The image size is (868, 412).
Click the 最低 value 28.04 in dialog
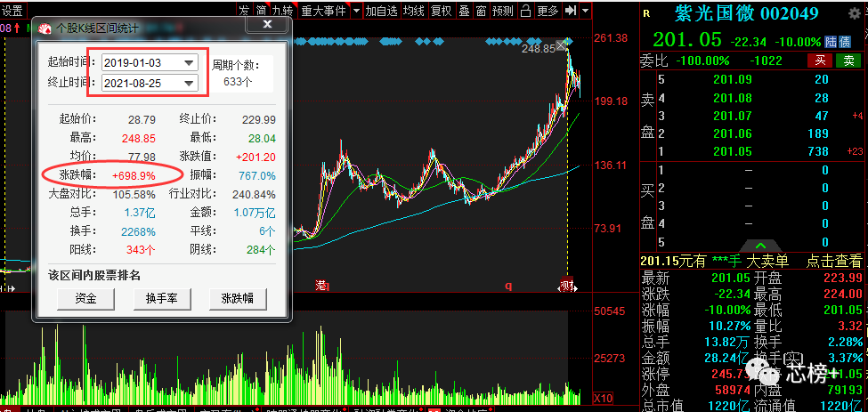point(261,138)
